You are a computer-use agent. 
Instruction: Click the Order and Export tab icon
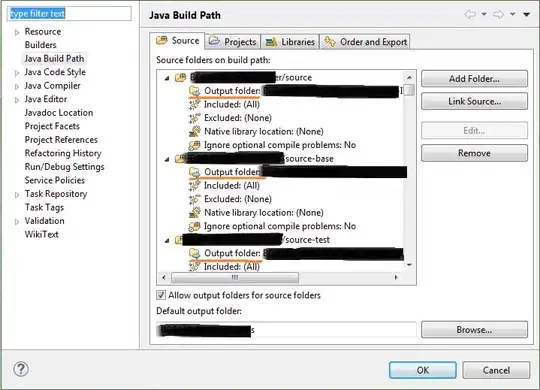click(x=330, y=41)
